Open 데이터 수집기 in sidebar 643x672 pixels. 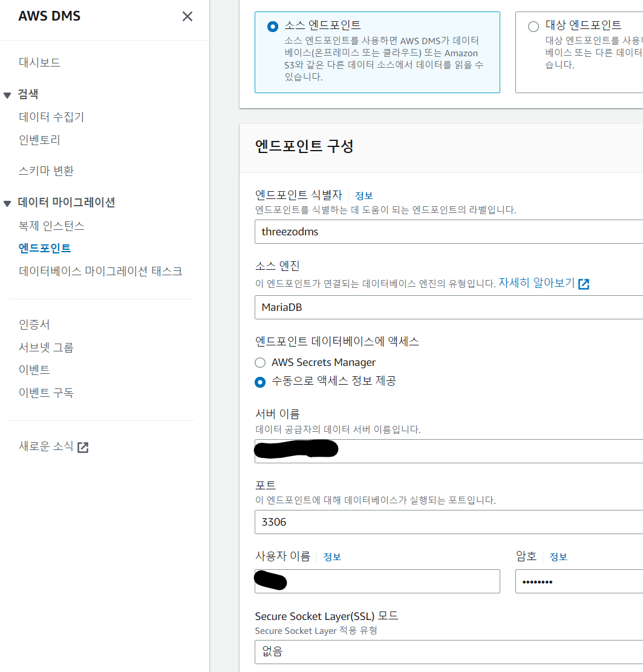(51, 117)
